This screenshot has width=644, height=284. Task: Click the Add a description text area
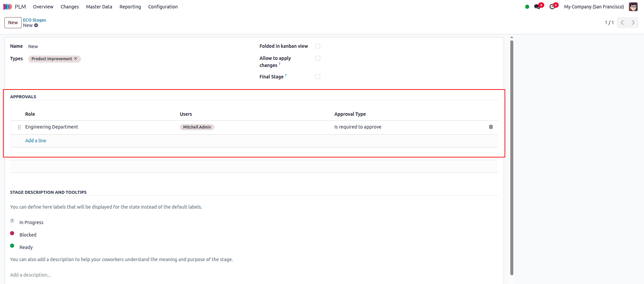pyautogui.click(x=254, y=275)
